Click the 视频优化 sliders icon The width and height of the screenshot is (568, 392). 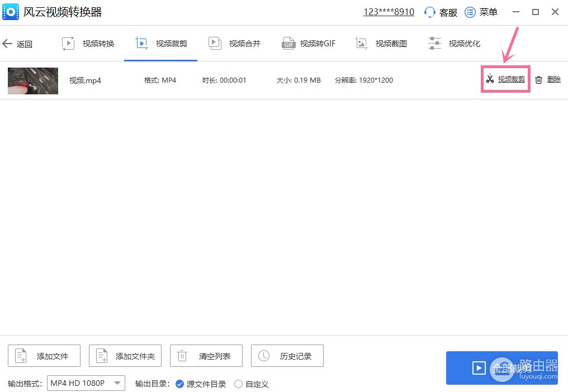pos(434,44)
